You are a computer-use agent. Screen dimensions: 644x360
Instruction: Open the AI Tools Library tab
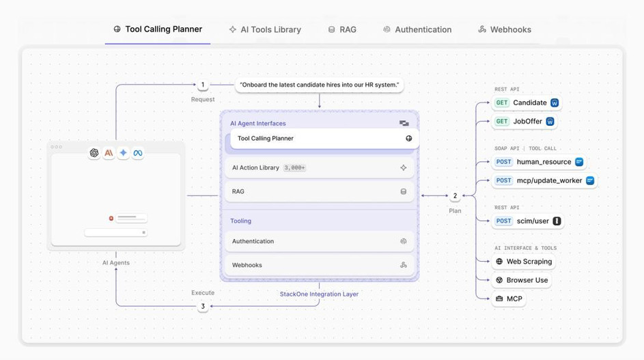pyautogui.click(x=265, y=29)
